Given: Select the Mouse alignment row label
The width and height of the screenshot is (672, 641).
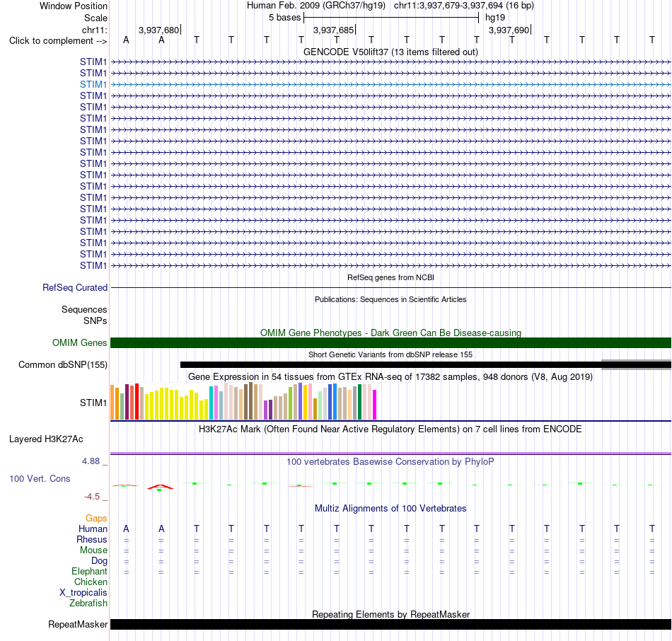Looking at the screenshot, I should pyautogui.click(x=93, y=550).
